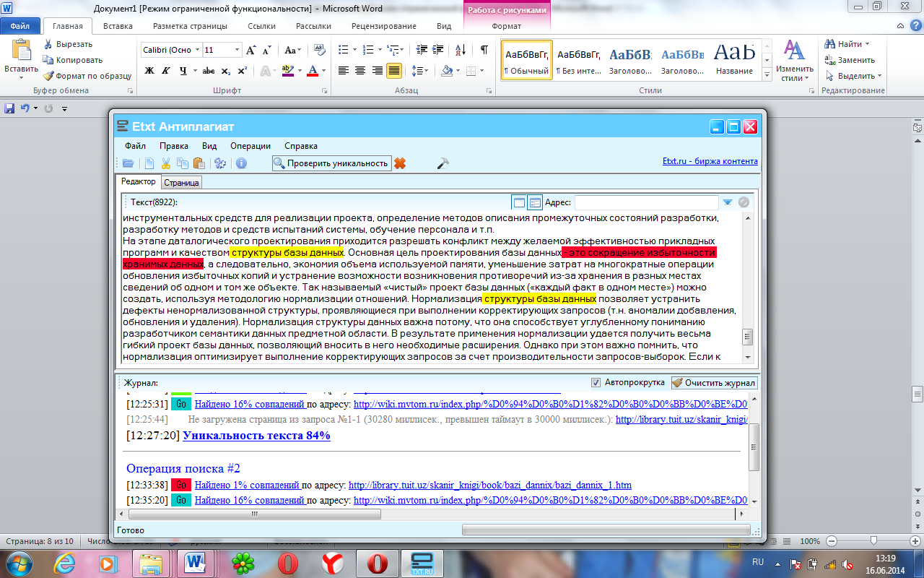This screenshot has height=578, width=924.
Task: Click red Go button at 12:33:38
Action: coord(180,485)
